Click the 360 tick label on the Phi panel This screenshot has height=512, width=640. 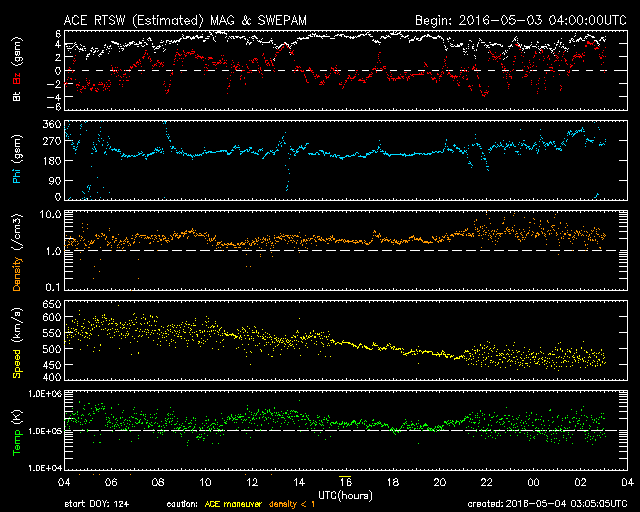[x=52, y=124]
